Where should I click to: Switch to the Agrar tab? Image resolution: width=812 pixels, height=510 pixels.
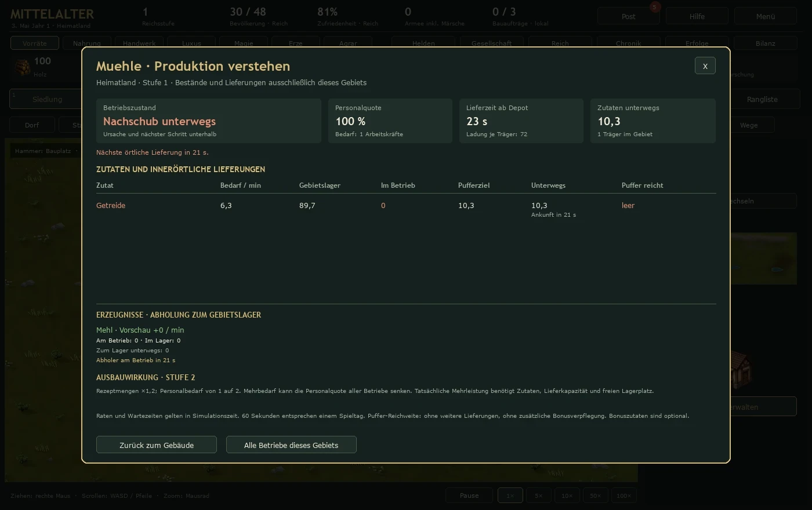348,43
